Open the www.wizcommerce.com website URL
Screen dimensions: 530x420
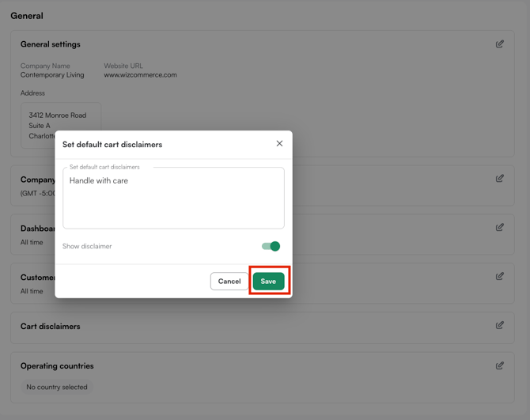pos(140,75)
